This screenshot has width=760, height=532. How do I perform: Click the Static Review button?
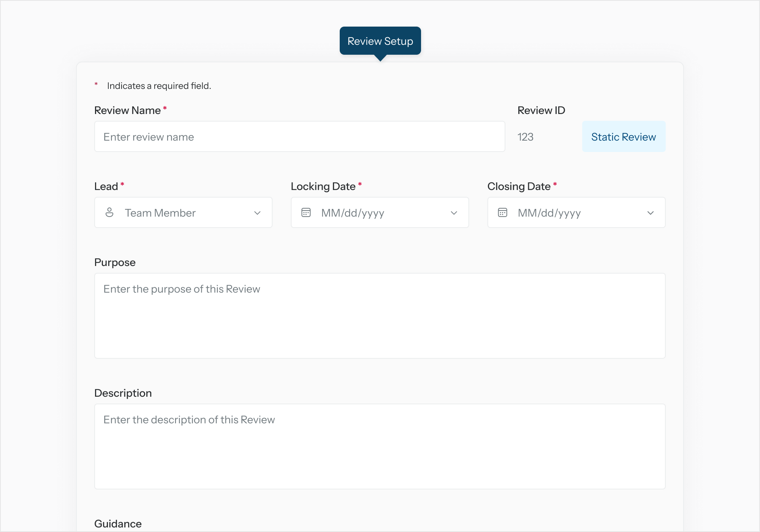coord(623,137)
